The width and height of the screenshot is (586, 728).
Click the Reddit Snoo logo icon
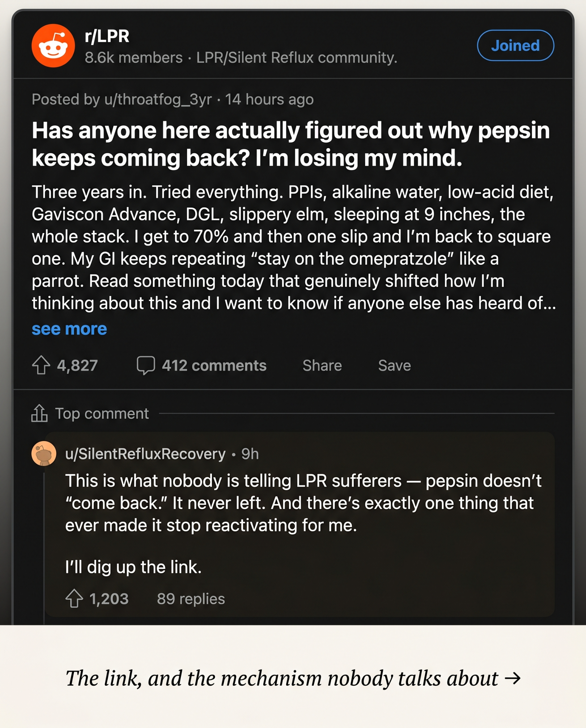[53, 45]
